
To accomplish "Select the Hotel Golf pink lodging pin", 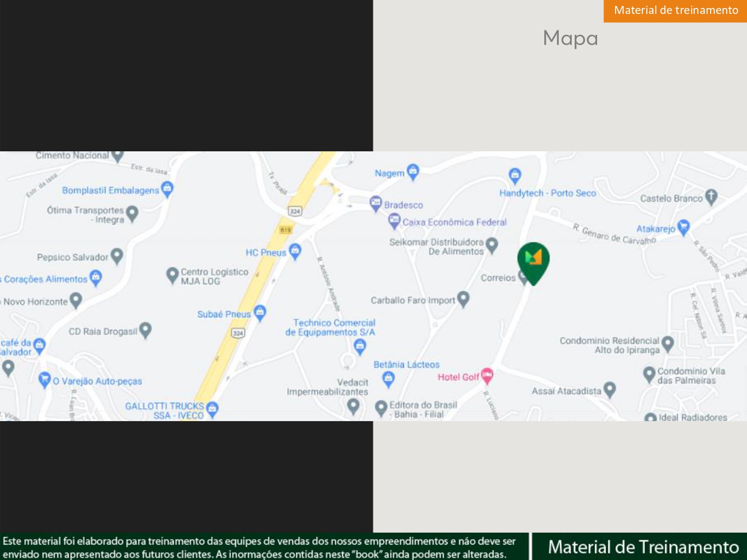I will [x=487, y=377].
